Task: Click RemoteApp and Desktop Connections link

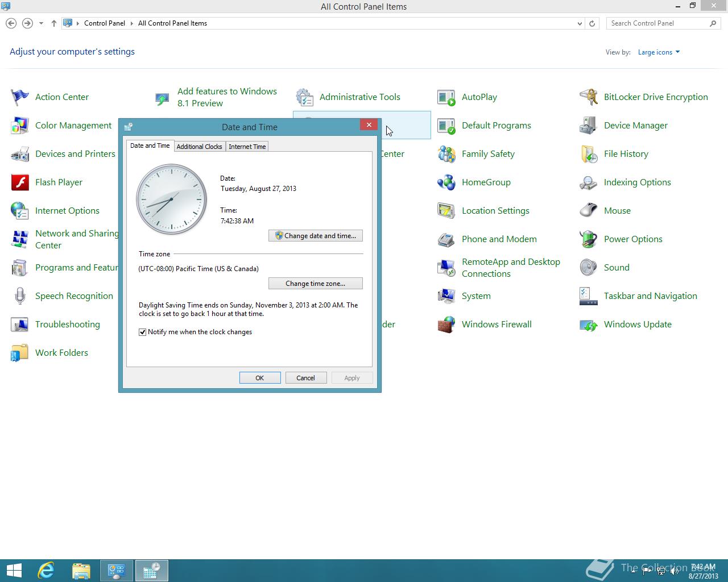Action: click(x=511, y=268)
